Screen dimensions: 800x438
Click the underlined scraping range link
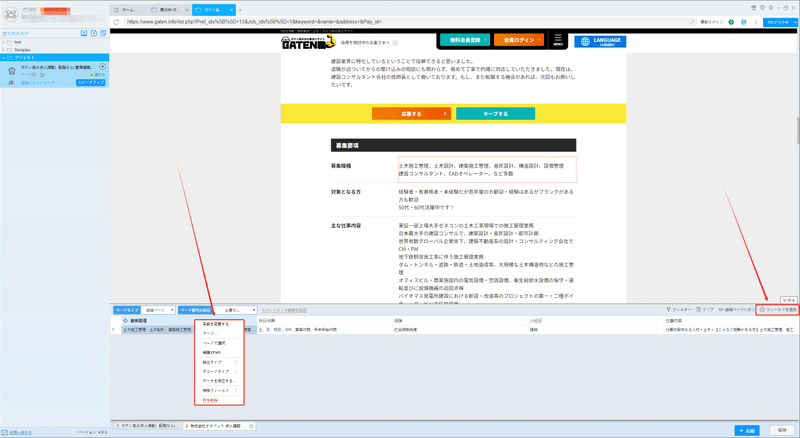(x=284, y=310)
